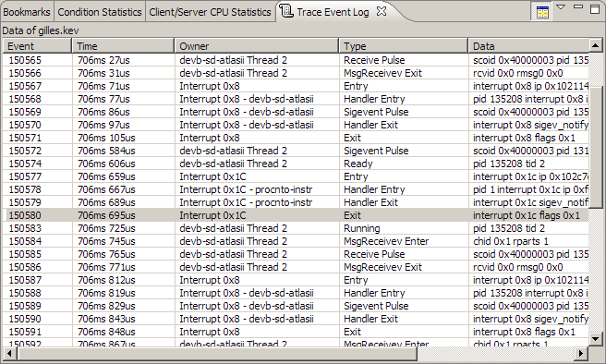Sort by the Time column header
This screenshot has height=364, width=606.
[123, 46]
